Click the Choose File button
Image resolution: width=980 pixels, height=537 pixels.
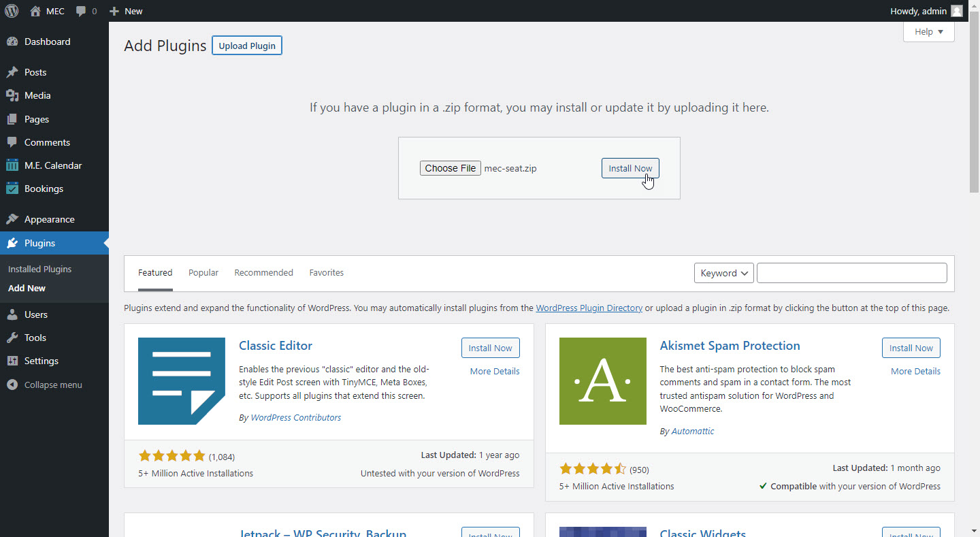pos(451,168)
